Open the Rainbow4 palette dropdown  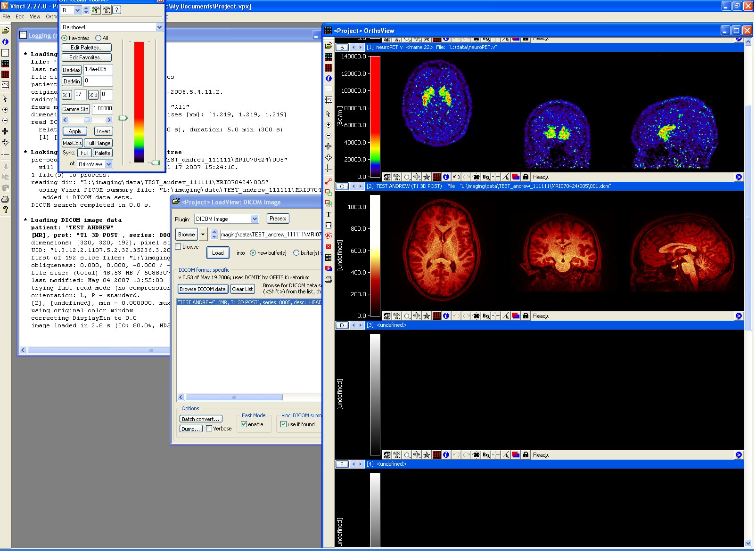[159, 27]
